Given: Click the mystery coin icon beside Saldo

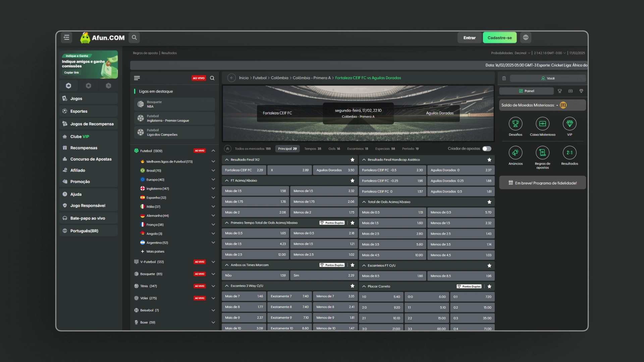Looking at the screenshot, I should [563, 105].
